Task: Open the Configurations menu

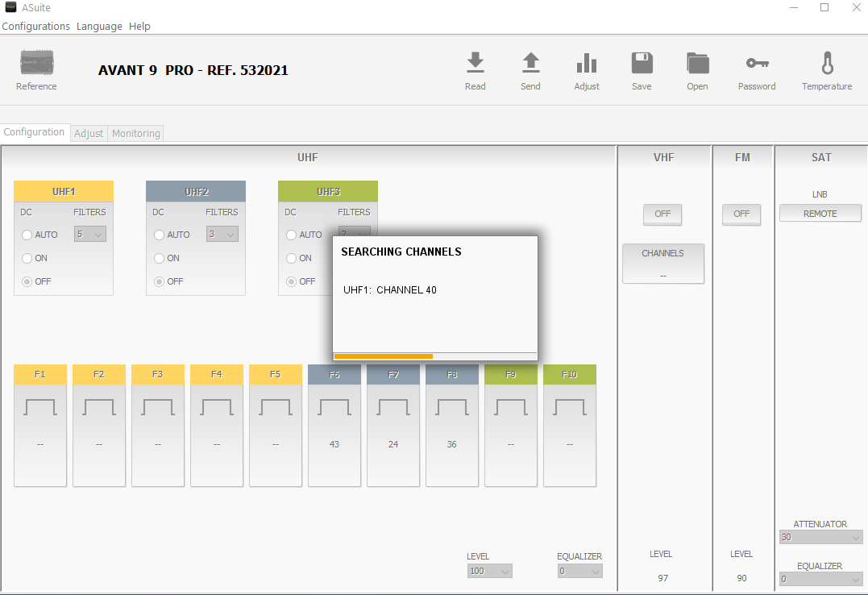Action: click(36, 26)
